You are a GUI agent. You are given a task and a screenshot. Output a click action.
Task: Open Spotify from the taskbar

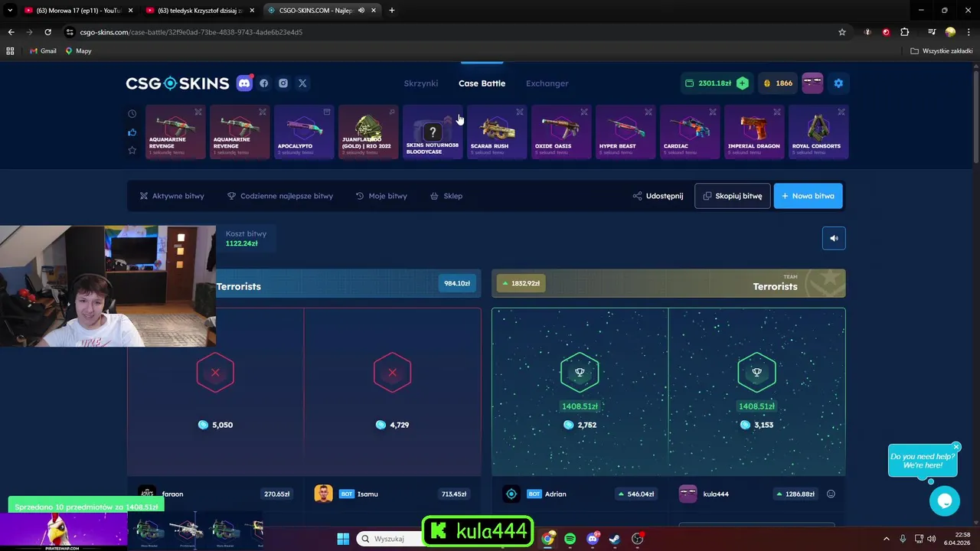point(570,539)
